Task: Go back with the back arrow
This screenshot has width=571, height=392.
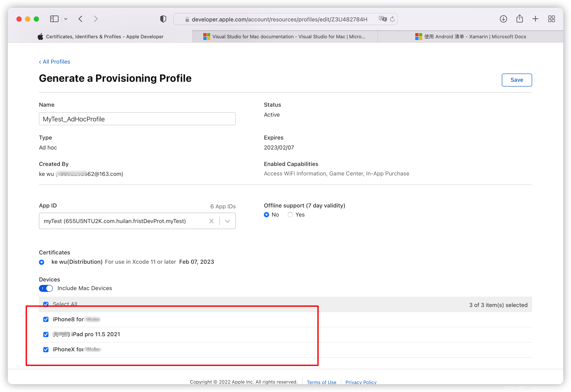Action: (80, 19)
